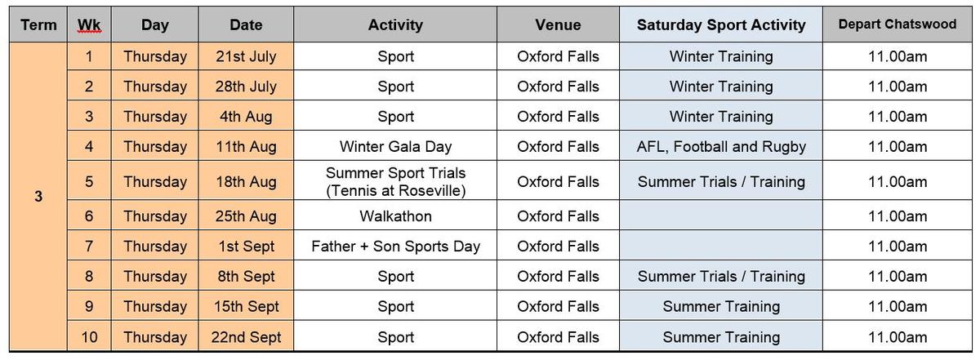Click the Term column header
The height and width of the screenshot is (360, 980).
[38, 24]
